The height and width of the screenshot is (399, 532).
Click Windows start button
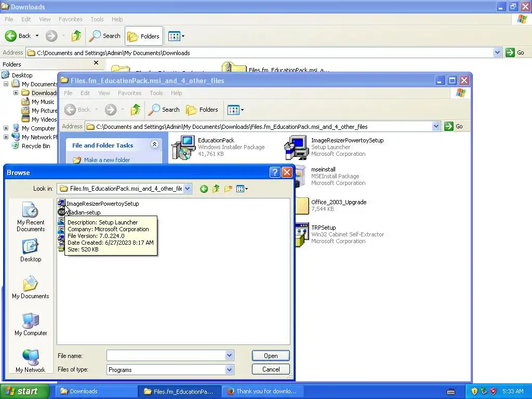tap(24, 391)
